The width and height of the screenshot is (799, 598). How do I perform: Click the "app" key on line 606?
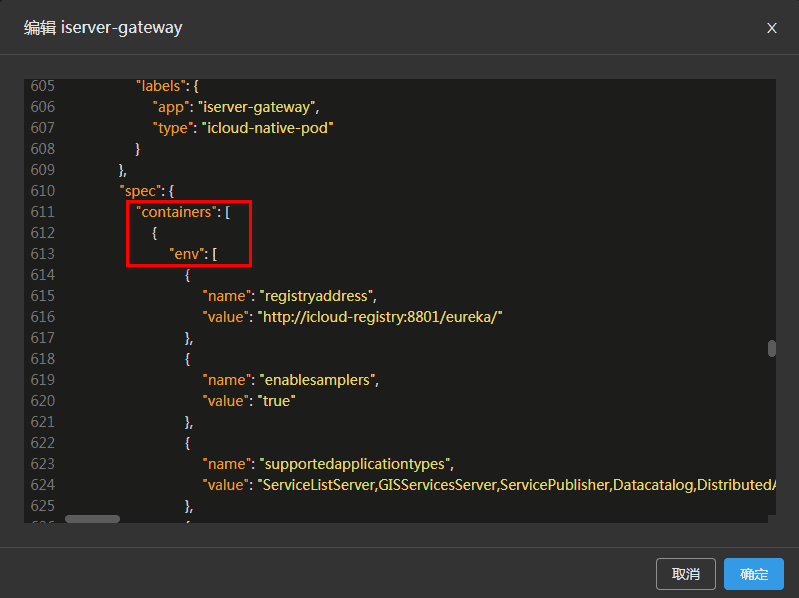tap(171, 107)
